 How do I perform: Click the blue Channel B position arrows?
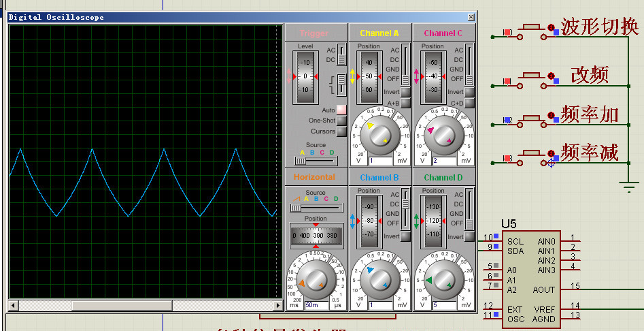pyautogui.click(x=352, y=221)
